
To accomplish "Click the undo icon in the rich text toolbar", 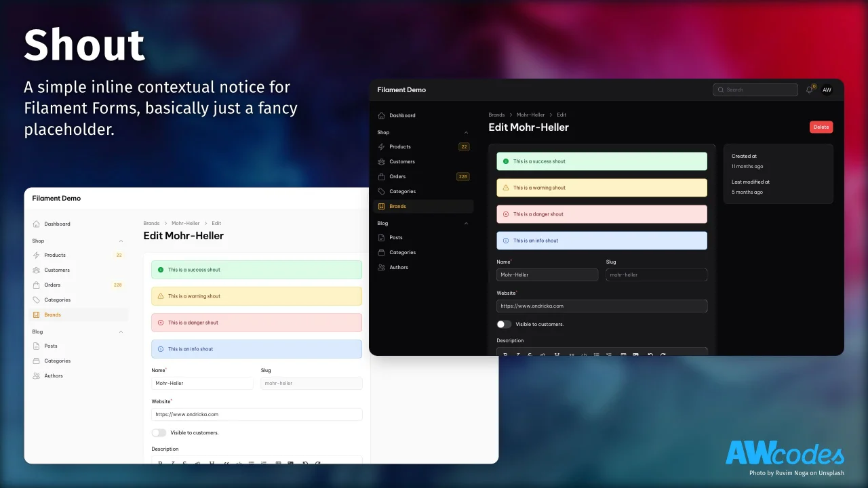I will pyautogui.click(x=650, y=355).
